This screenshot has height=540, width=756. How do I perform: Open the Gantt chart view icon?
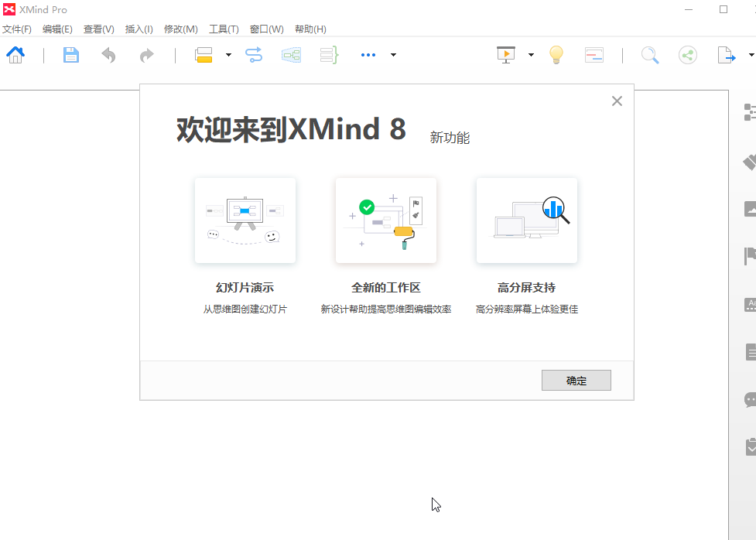pyautogui.click(x=594, y=55)
